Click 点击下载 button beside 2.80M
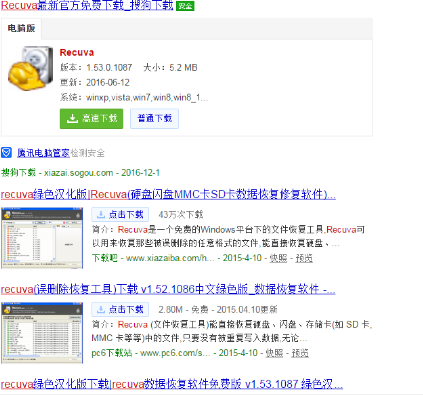The width and height of the screenshot is (423, 395). click(120, 310)
